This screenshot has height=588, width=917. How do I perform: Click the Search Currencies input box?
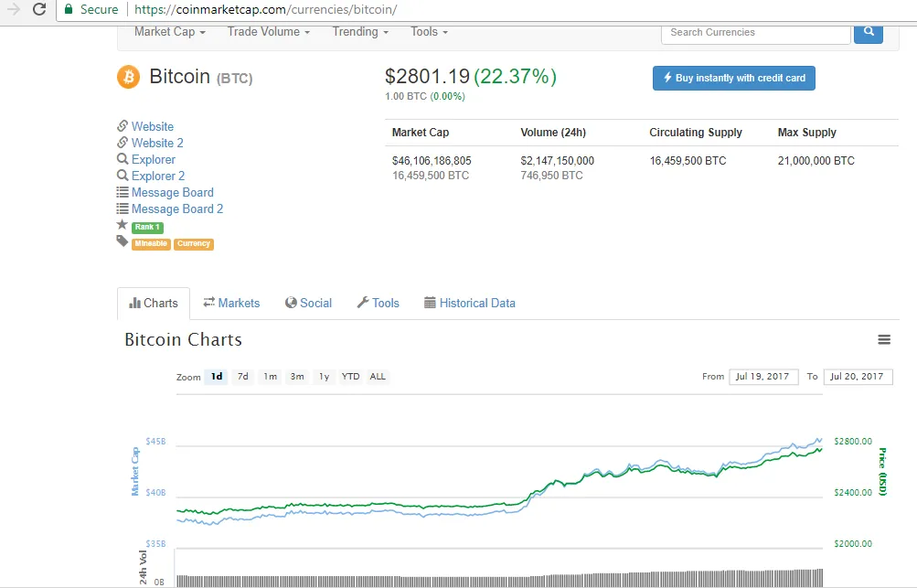[755, 33]
